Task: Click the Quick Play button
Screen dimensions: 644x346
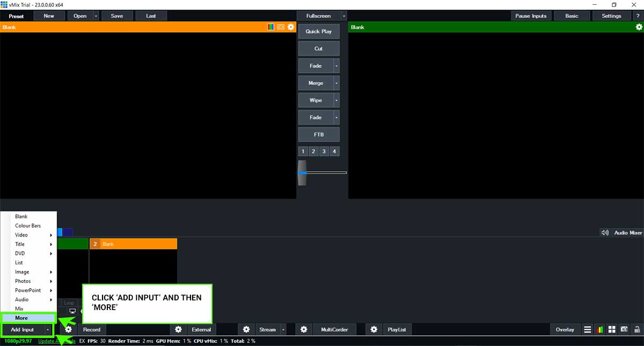Action: pyautogui.click(x=319, y=32)
